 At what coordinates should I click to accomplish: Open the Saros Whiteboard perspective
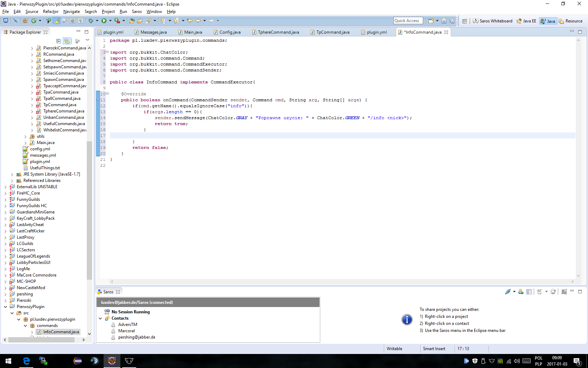point(493,21)
